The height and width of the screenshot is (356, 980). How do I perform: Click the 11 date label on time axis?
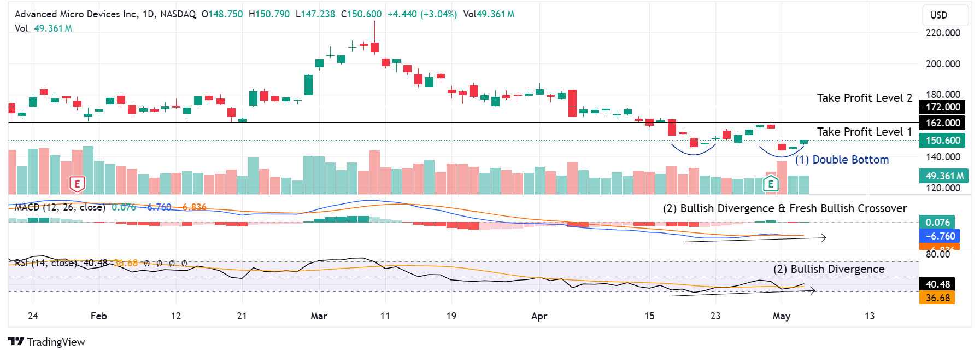click(385, 316)
